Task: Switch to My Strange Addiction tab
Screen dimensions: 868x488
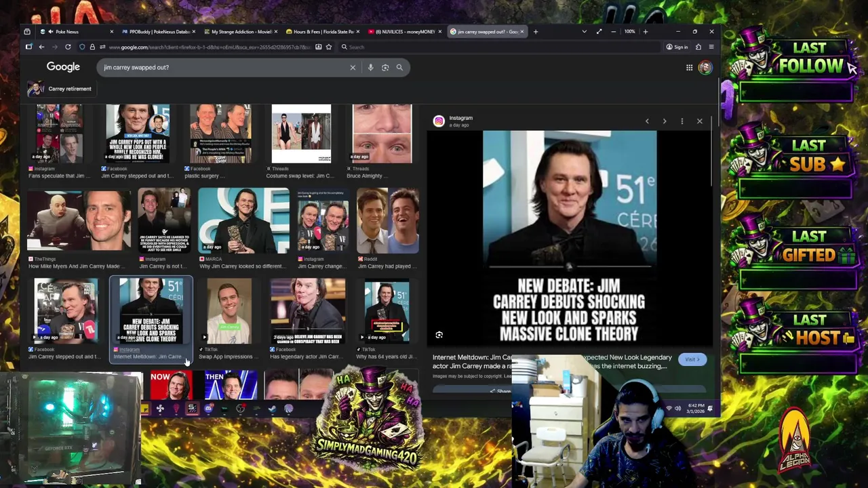Action: pyautogui.click(x=241, y=32)
